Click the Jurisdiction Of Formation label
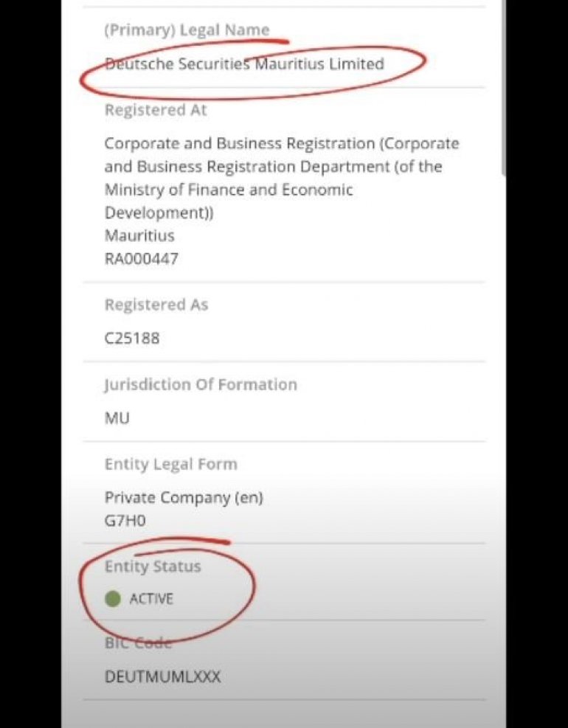Viewport: 568px width, 728px height. tap(201, 384)
